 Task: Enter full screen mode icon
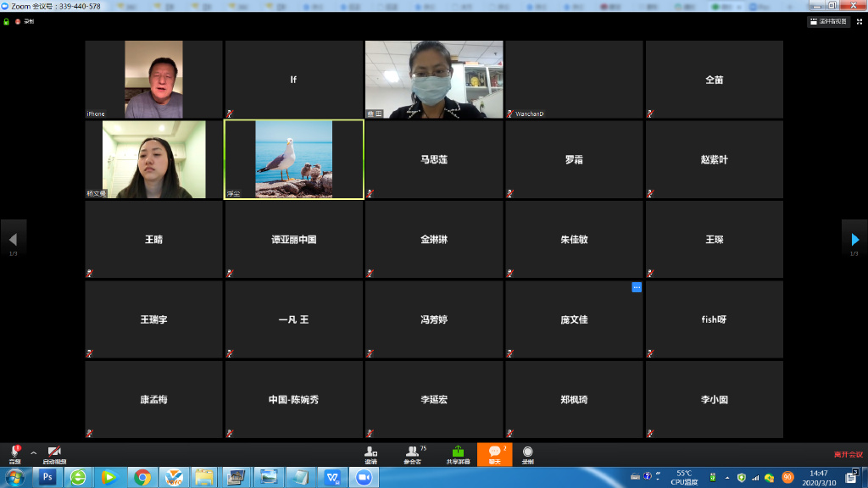[858, 21]
